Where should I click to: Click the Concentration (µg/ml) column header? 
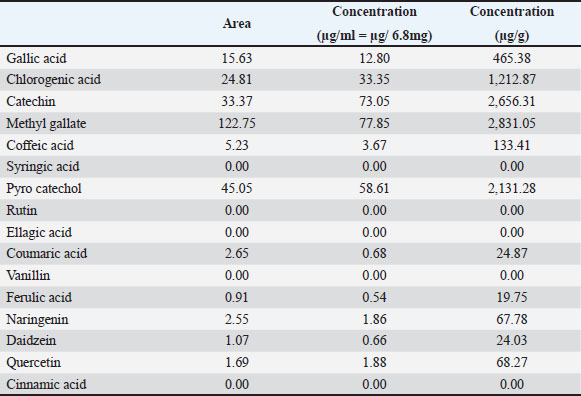point(374,23)
